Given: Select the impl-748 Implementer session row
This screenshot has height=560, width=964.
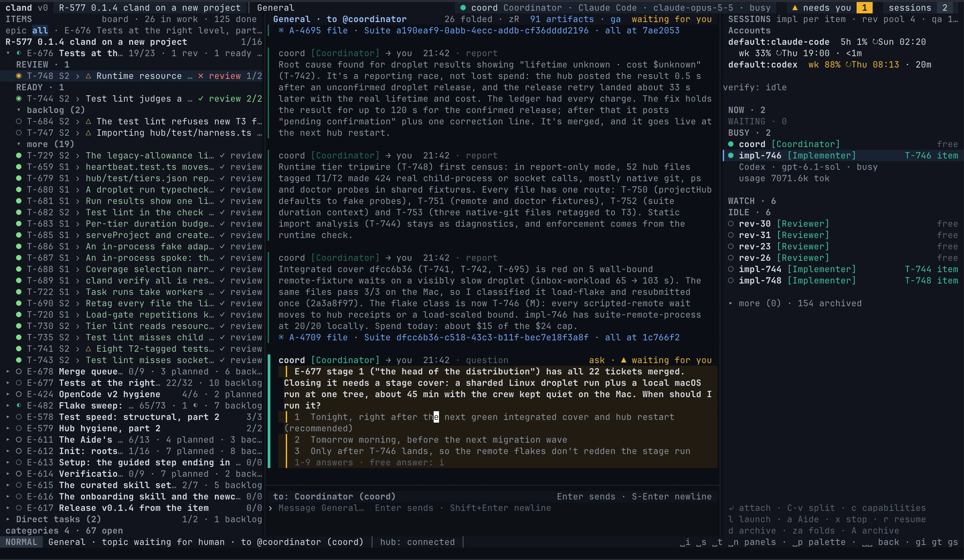Looking at the screenshot, I should tap(843, 281).
